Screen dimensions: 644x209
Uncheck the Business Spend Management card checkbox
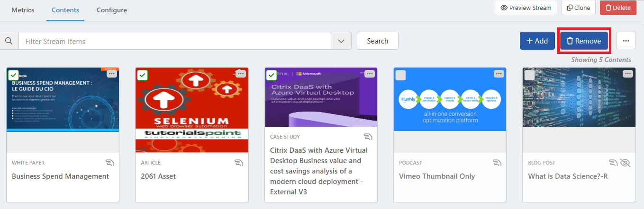pos(13,75)
